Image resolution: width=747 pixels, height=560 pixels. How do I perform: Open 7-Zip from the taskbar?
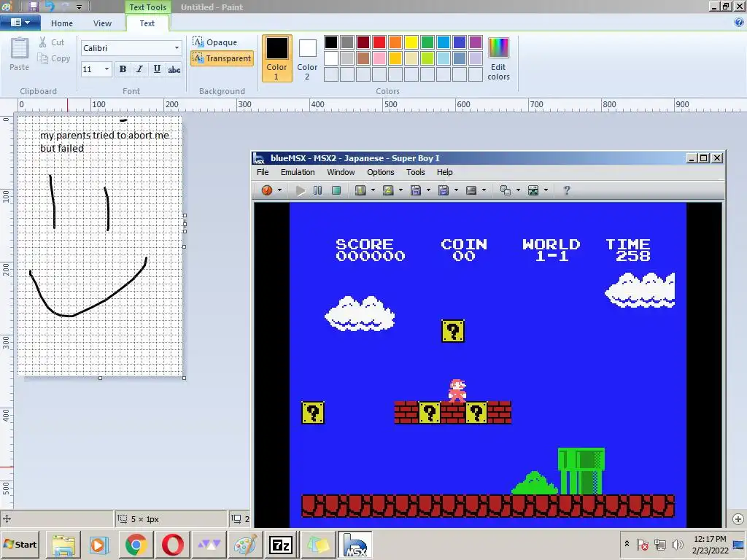point(281,545)
